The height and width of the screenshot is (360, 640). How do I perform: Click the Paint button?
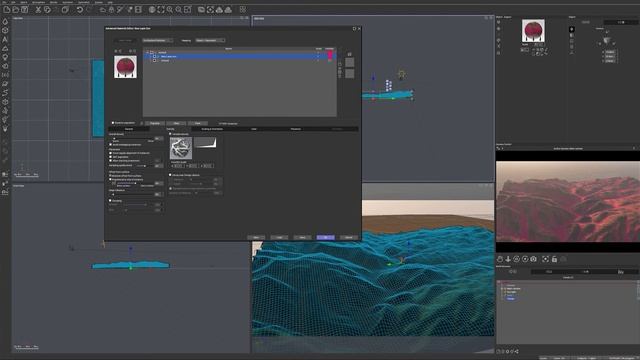pos(198,123)
